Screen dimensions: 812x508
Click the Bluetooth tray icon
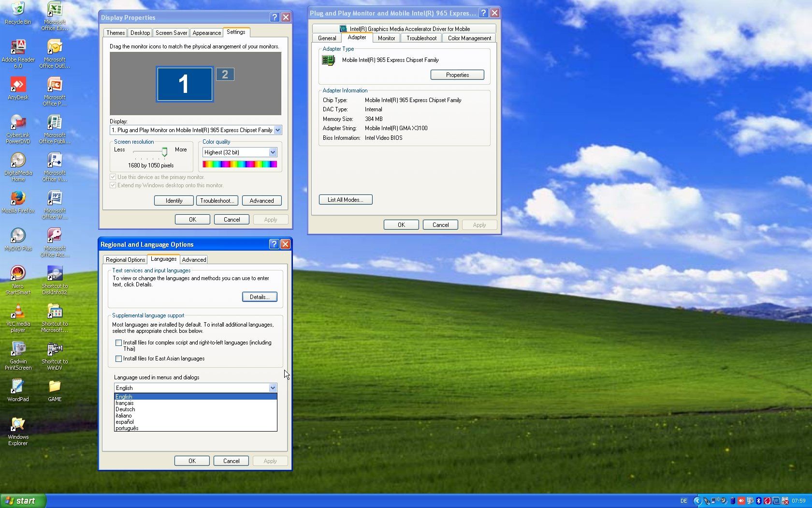click(x=758, y=501)
